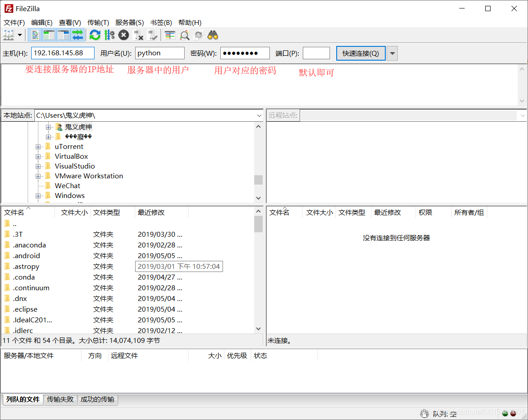
Task: Click the 端口 port field
Action: tap(316, 53)
